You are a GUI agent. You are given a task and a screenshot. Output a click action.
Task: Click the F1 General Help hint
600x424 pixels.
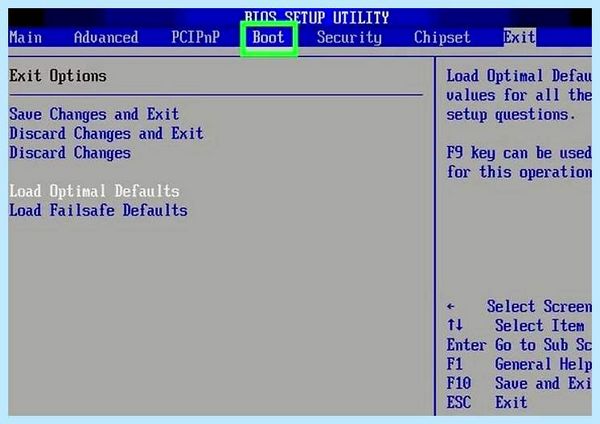[519, 364]
